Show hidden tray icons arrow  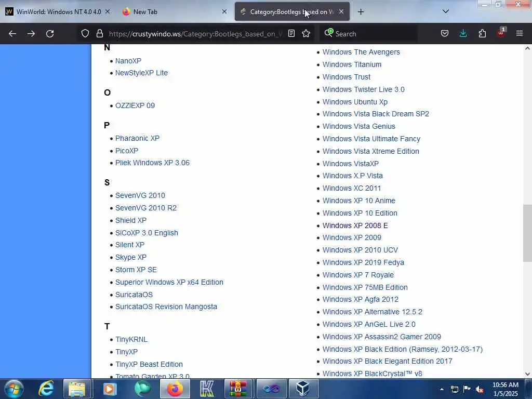pyautogui.click(x=442, y=389)
